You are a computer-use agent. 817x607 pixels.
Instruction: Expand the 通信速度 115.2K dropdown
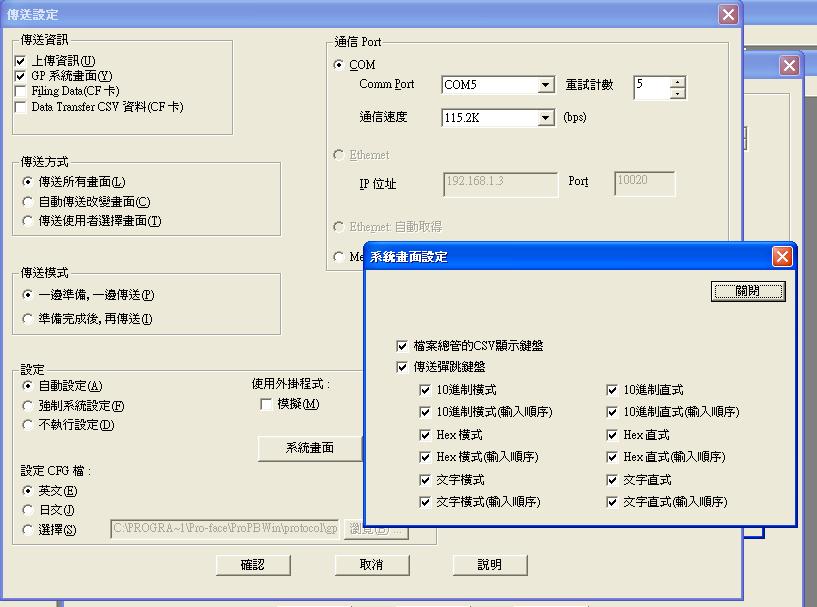click(x=546, y=118)
